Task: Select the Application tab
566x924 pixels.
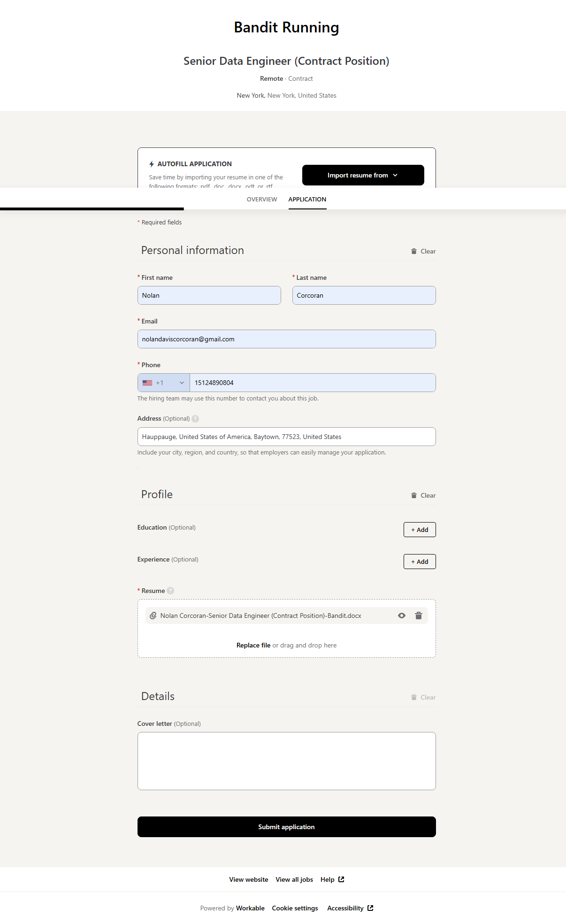Action: (307, 199)
